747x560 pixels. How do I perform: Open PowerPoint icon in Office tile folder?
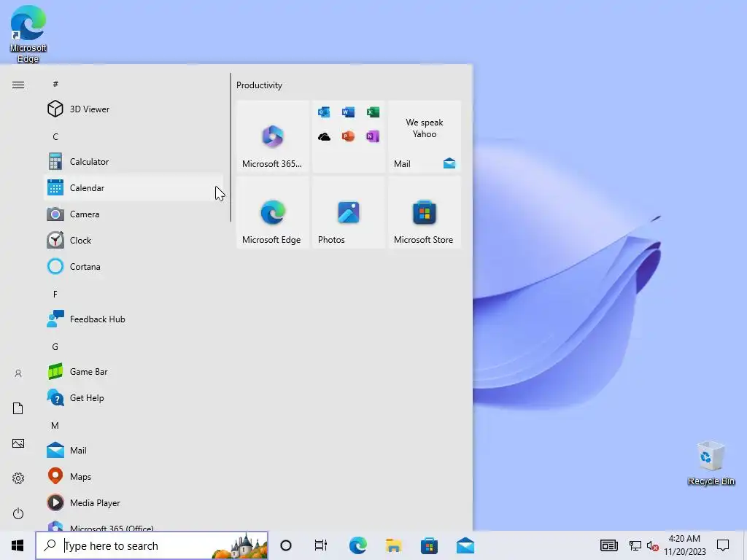348,136
